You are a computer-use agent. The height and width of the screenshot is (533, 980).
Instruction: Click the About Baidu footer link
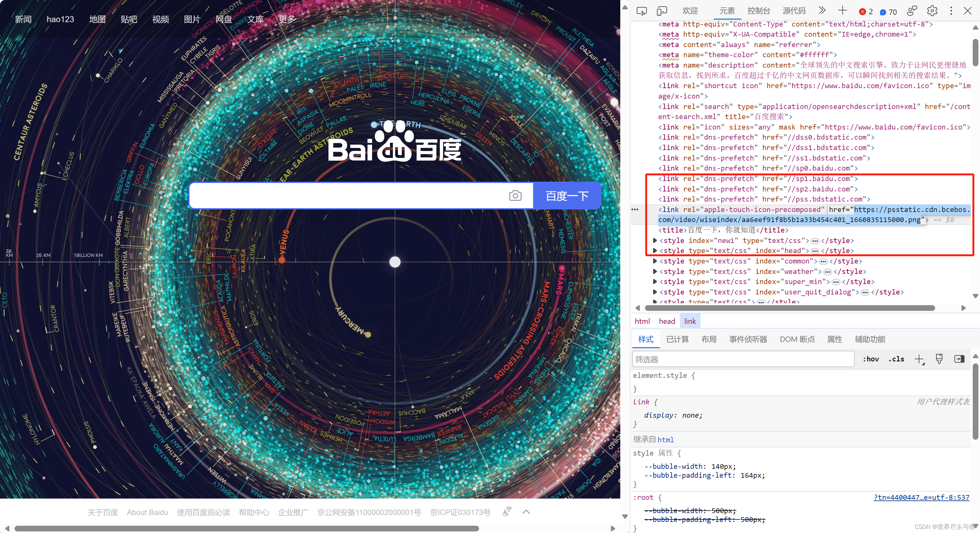click(x=147, y=512)
